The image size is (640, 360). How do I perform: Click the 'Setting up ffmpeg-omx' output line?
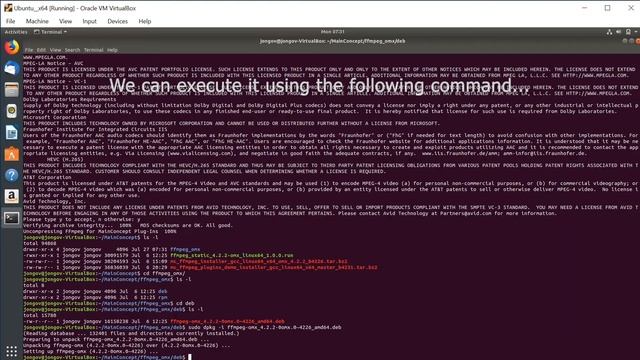[x=91, y=351]
